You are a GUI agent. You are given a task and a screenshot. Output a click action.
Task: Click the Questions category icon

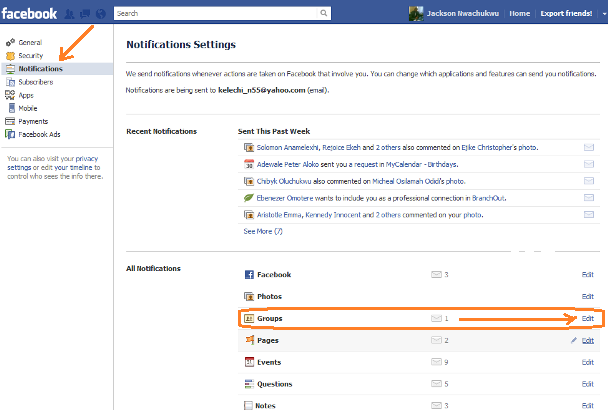(x=249, y=384)
